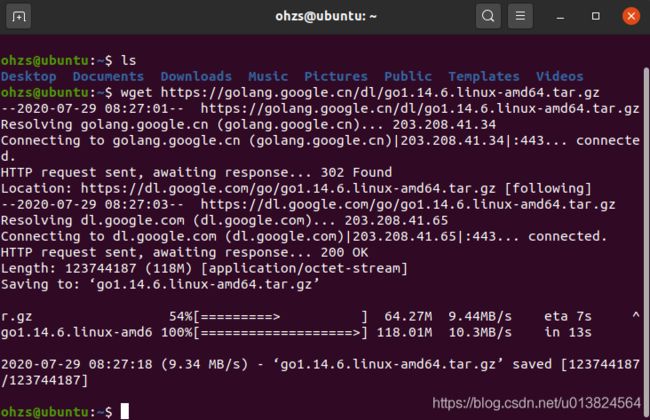This screenshot has width=650, height=420.
Task: Click the Templates directory name
Action: click(484, 76)
